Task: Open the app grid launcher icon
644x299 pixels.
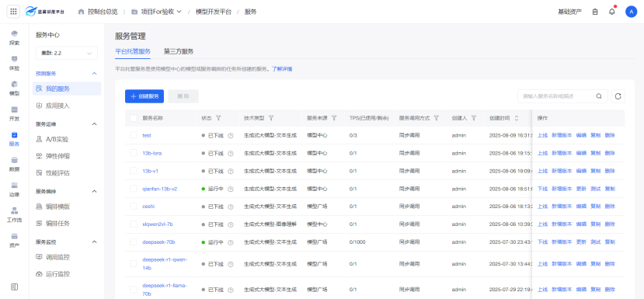Action: pos(13,12)
